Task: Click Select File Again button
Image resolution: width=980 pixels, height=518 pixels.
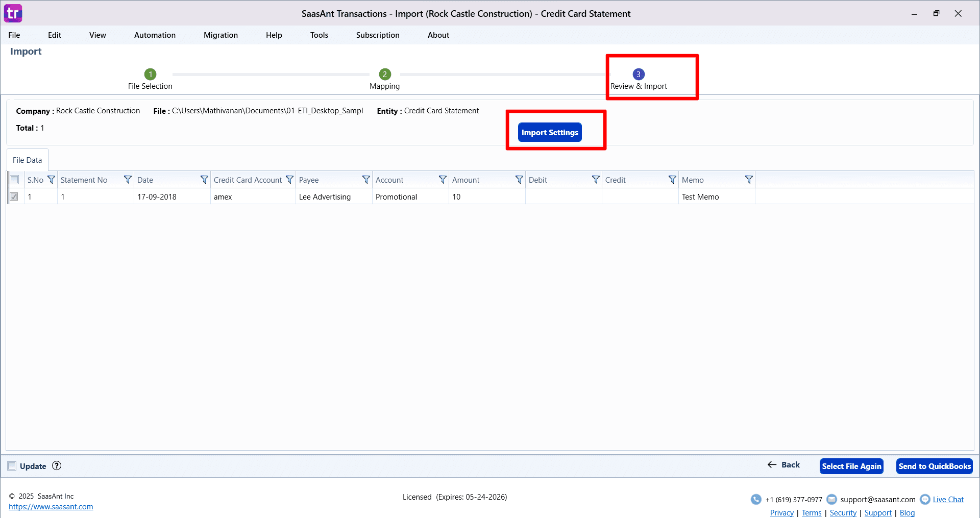Action: click(x=851, y=466)
